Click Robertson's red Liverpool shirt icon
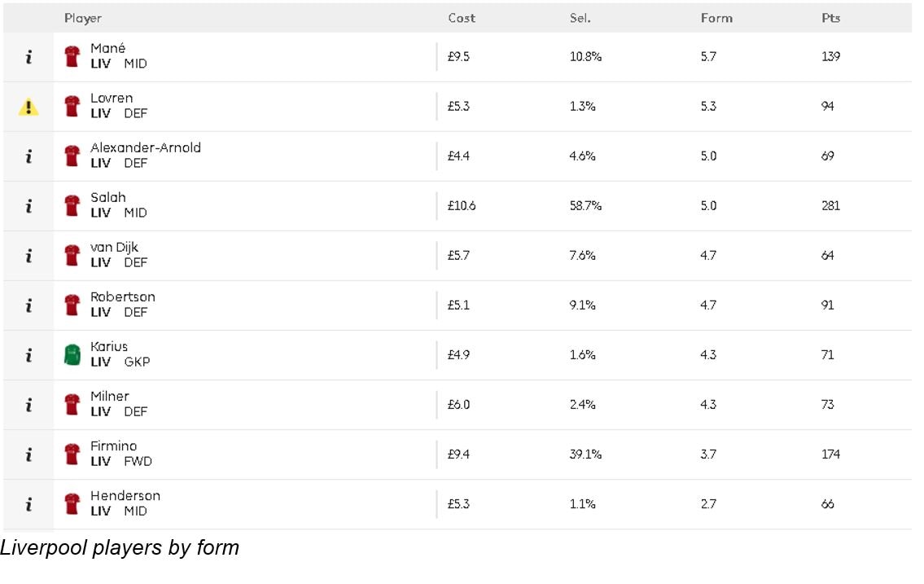This screenshot has height=584, width=924. click(x=72, y=305)
